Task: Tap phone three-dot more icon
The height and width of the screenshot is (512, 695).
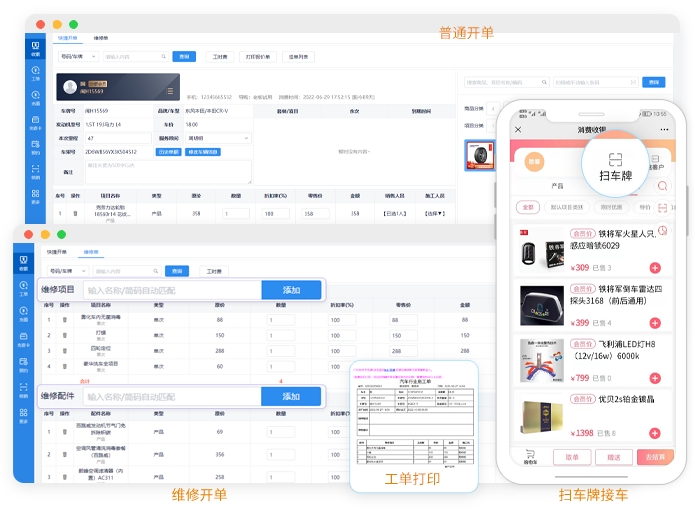Action: (664, 129)
